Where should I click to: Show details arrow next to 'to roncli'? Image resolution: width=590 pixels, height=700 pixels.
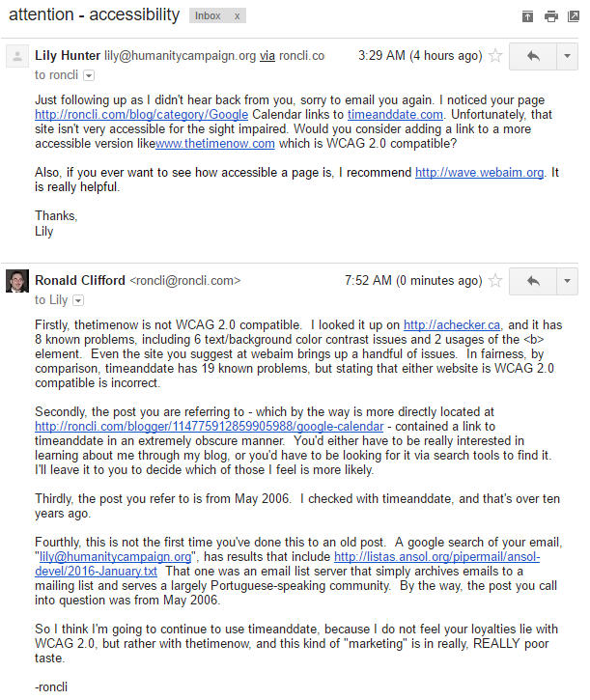[x=89, y=75]
